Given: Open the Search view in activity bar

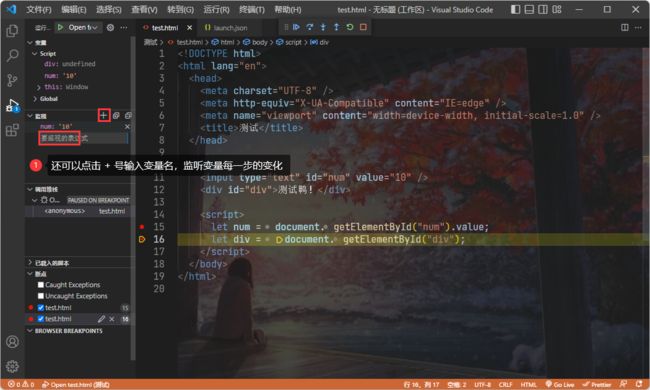Looking at the screenshot, I should tap(12, 55).
